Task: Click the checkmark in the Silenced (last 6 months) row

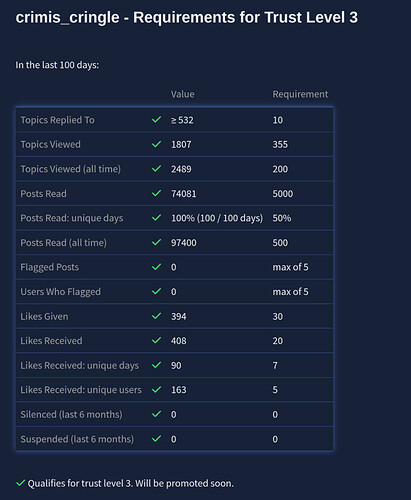Action: (x=156, y=414)
